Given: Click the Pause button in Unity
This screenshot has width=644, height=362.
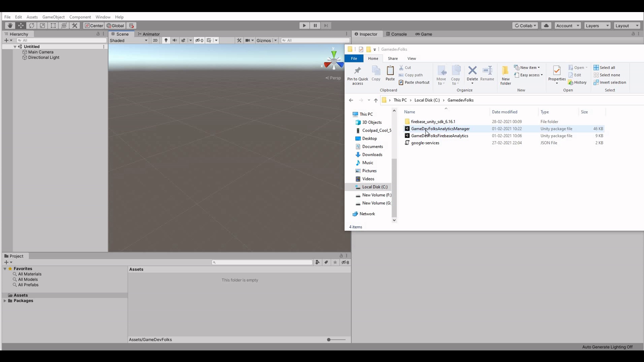Looking at the screenshot, I should point(315,26).
